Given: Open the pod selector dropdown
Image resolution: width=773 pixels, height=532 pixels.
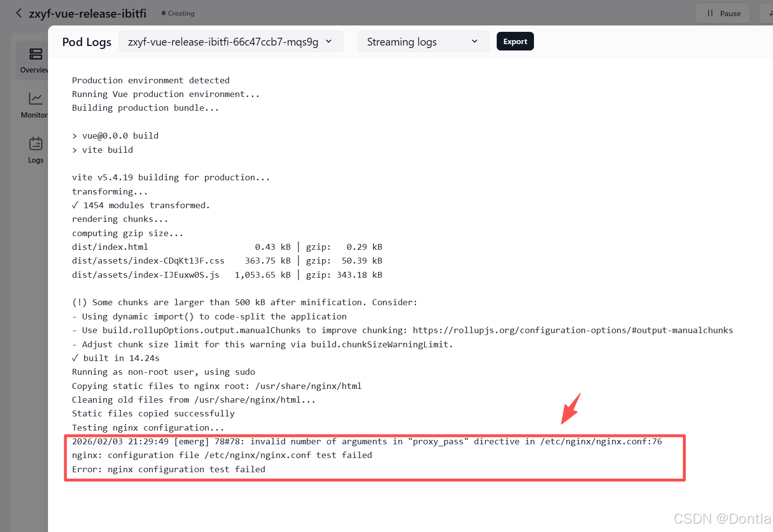Looking at the screenshot, I should click(231, 42).
